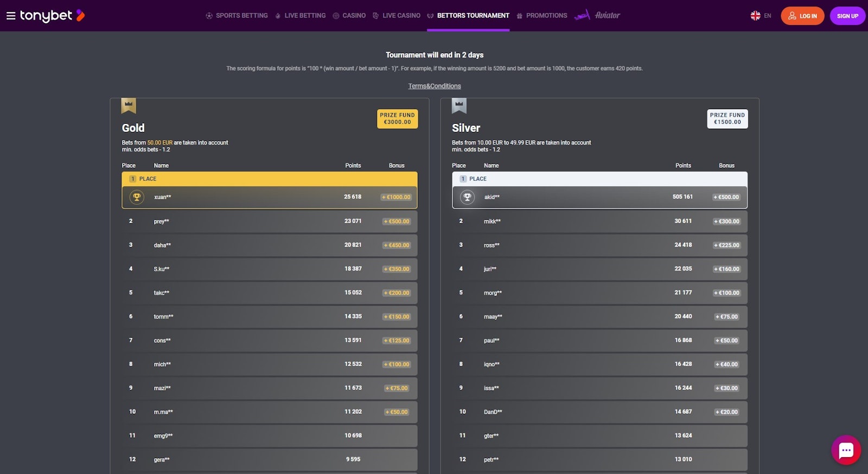This screenshot has width=868, height=474.
Task: Select the prey** row in Gold leaderboard
Action: pos(269,222)
